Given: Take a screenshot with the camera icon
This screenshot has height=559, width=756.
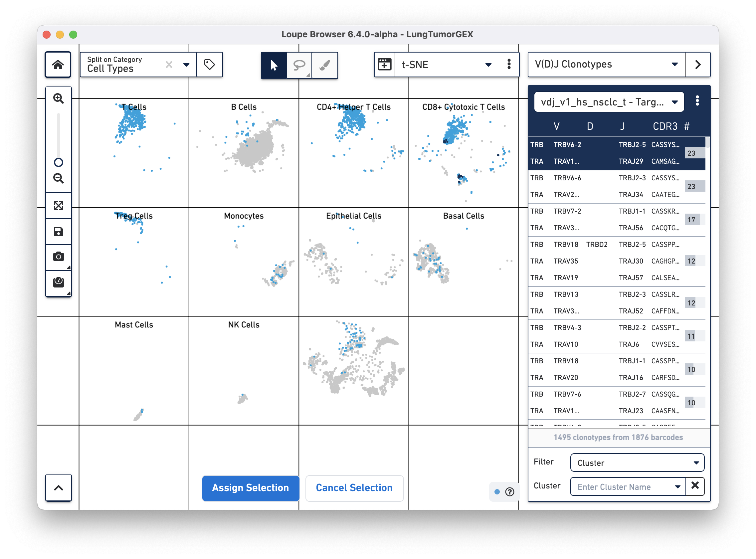Looking at the screenshot, I should pos(59,257).
